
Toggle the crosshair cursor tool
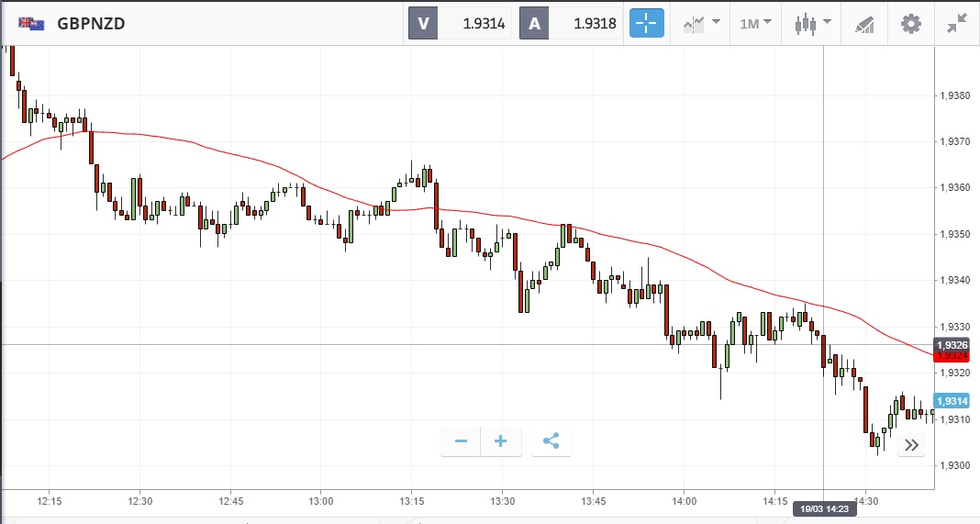pyautogui.click(x=646, y=24)
